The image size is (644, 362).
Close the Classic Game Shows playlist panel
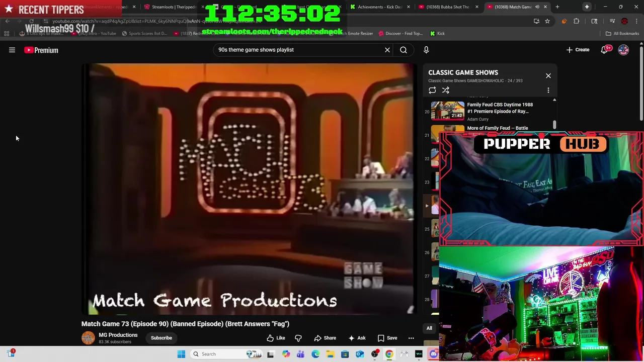click(548, 76)
